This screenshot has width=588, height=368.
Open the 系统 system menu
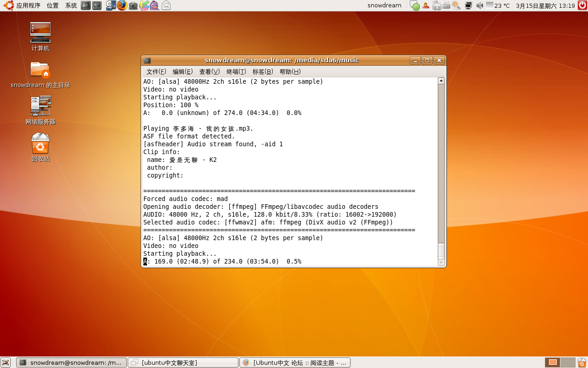click(71, 6)
